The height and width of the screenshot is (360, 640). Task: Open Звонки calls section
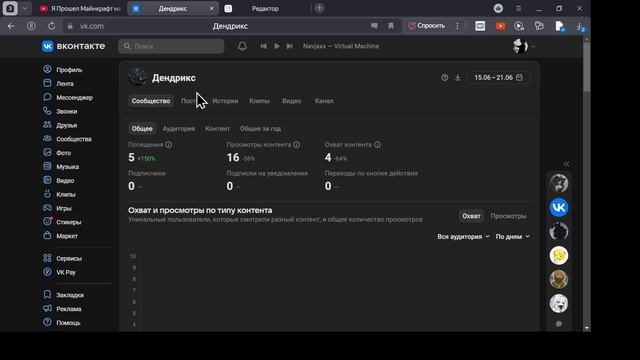coord(60,111)
